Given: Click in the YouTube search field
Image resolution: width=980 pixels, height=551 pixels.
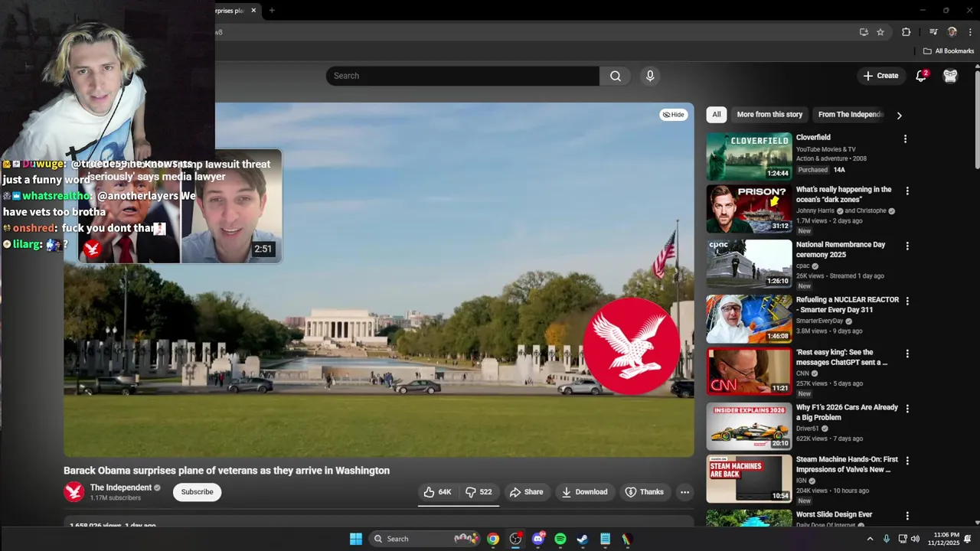Looking at the screenshot, I should click(462, 76).
